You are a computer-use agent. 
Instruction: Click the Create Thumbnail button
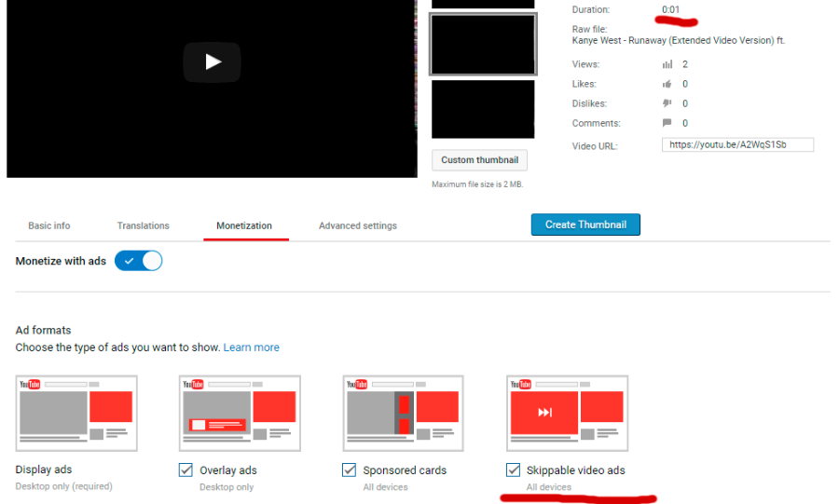tap(585, 225)
